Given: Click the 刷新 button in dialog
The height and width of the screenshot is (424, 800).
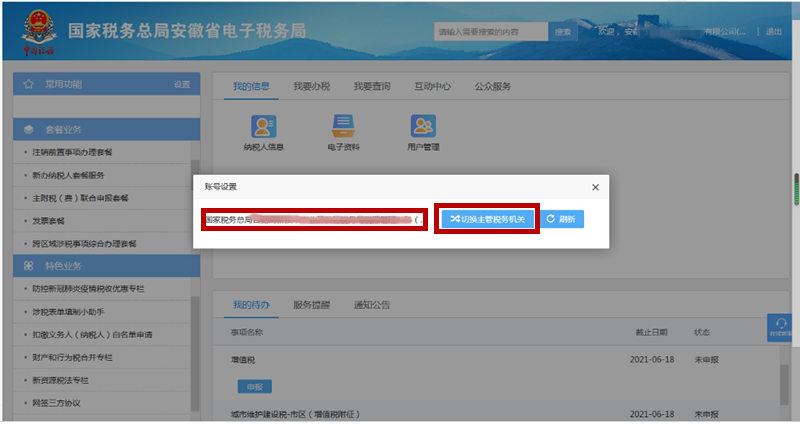Looking at the screenshot, I should point(561,219).
